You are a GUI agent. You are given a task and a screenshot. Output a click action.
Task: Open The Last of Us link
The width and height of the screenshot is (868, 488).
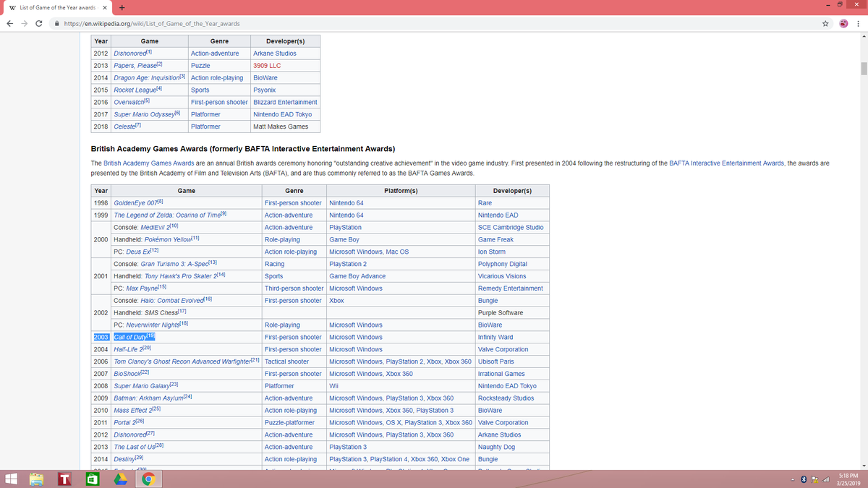pyautogui.click(x=135, y=448)
